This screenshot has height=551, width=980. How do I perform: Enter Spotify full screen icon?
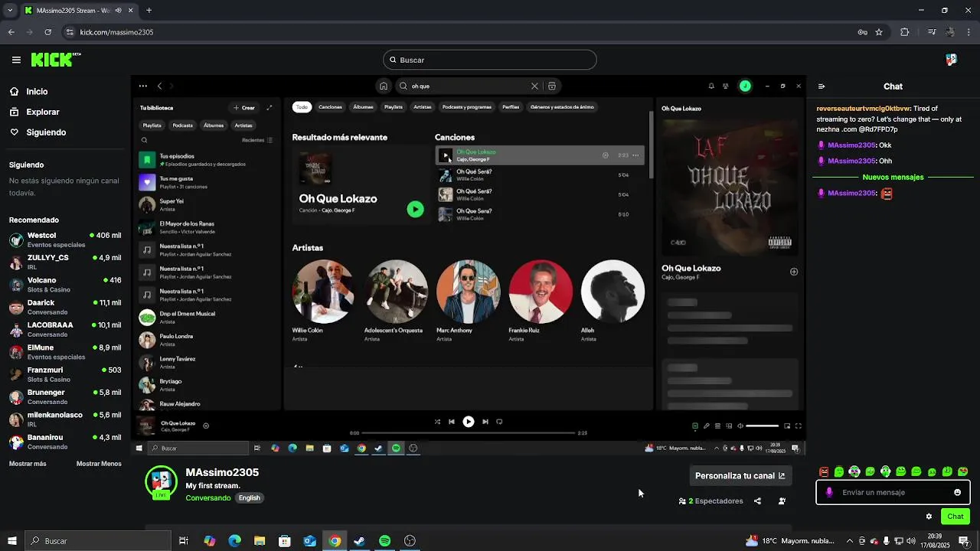tap(798, 426)
